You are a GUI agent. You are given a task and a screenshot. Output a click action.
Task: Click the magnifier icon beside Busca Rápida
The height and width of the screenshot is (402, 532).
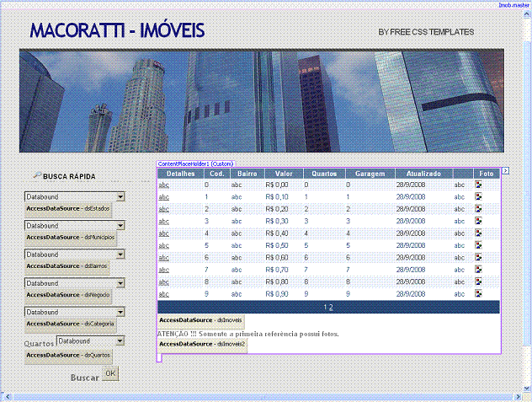36,176
